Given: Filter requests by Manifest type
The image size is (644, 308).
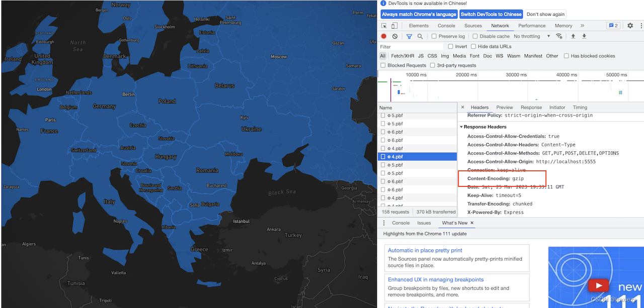Looking at the screenshot, I should [533, 56].
